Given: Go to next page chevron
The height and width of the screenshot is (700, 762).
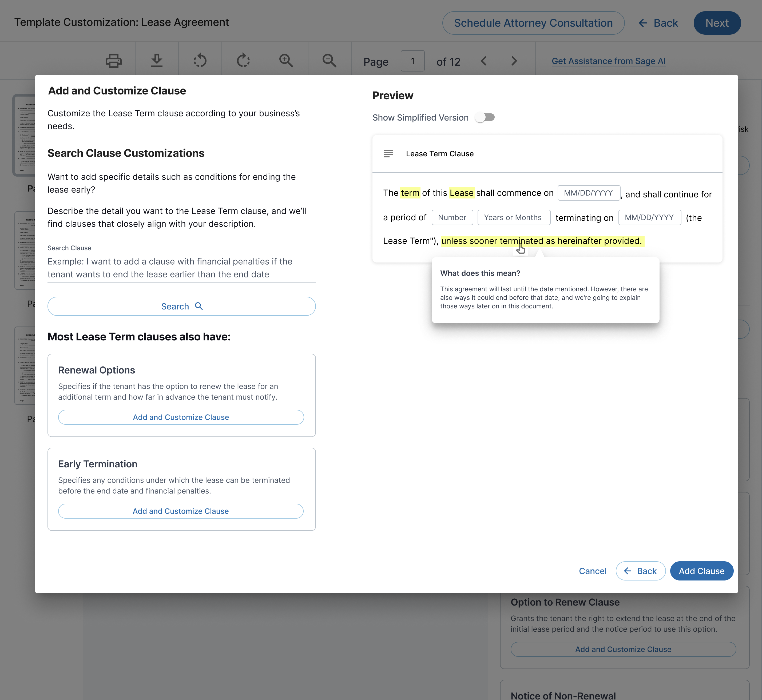Looking at the screenshot, I should (x=514, y=61).
